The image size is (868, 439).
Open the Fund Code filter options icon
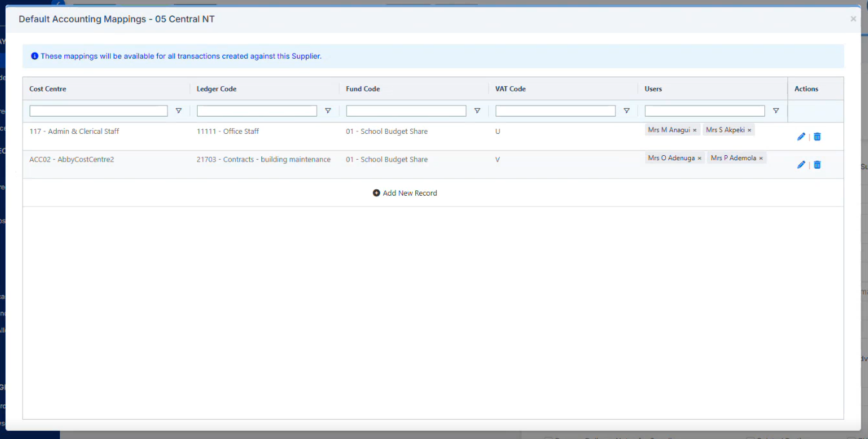(477, 111)
